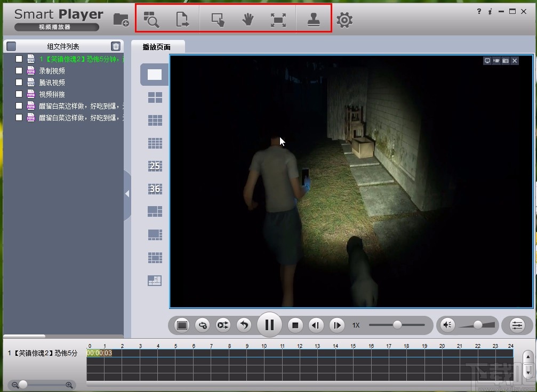Toggle the select-all checkbox in file list header
537x392 pixels.
pos(11,46)
